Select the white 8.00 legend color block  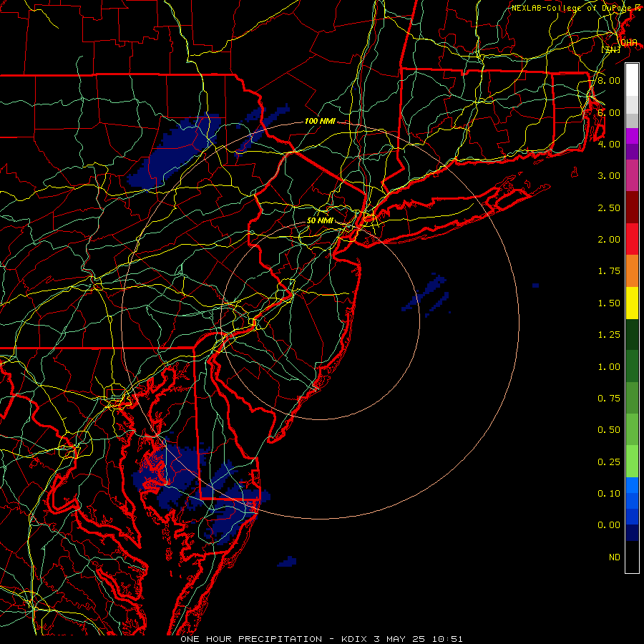tap(632, 80)
